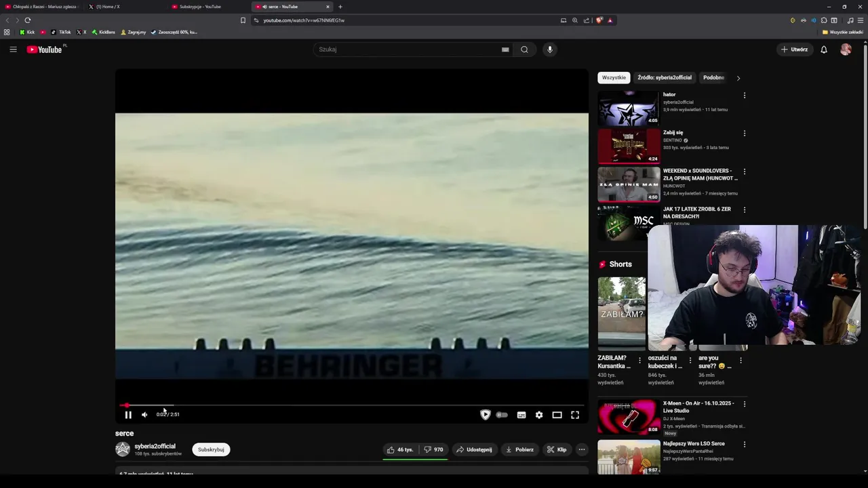
Task: Open the ZŁĄ OPINIĘ MAM video thumbnail
Action: (x=628, y=184)
